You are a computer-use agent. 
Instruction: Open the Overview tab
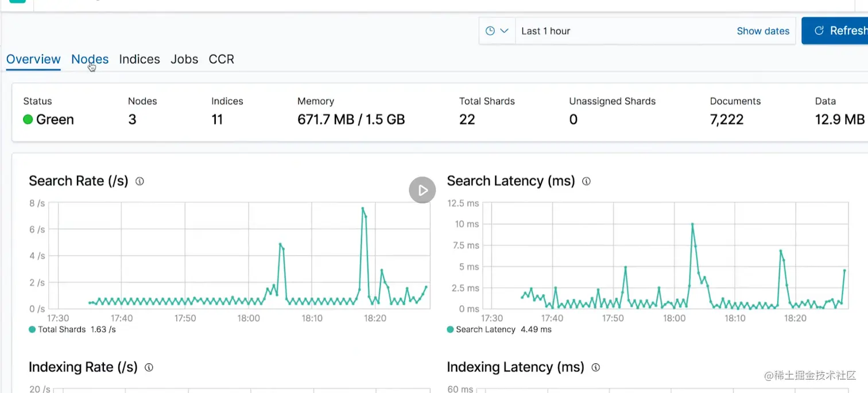point(33,59)
